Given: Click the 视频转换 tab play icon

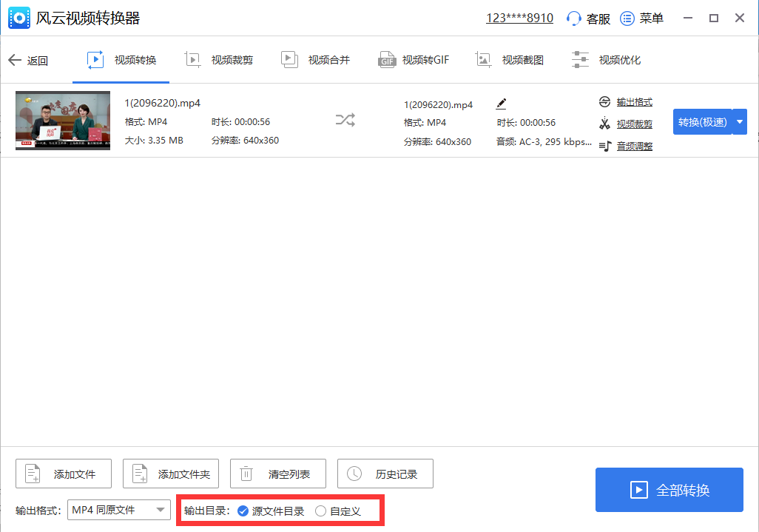Looking at the screenshot, I should coord(95,59).
